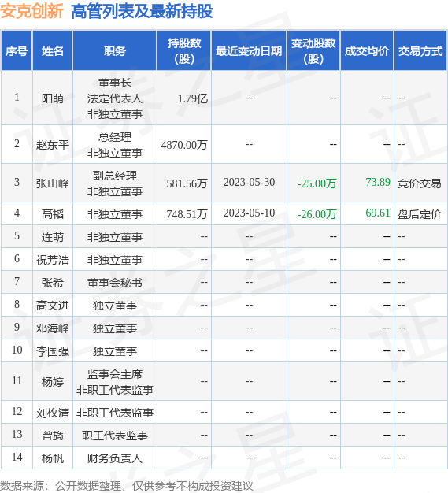Click the name 阳萌 in row 1
The width and height of the screenshot is (448, 493).
(53, 98)
